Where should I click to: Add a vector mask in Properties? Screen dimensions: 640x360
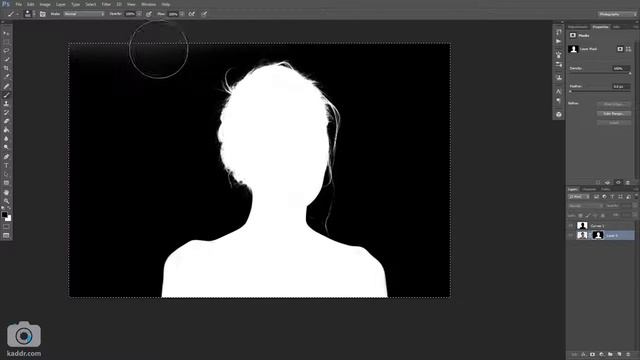(628, 49)
